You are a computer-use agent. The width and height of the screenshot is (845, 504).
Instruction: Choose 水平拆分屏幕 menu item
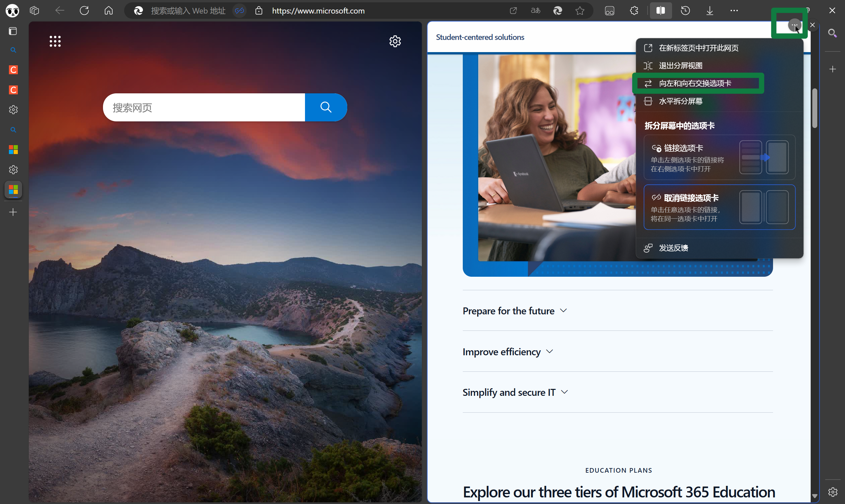[x=681, y=101]
